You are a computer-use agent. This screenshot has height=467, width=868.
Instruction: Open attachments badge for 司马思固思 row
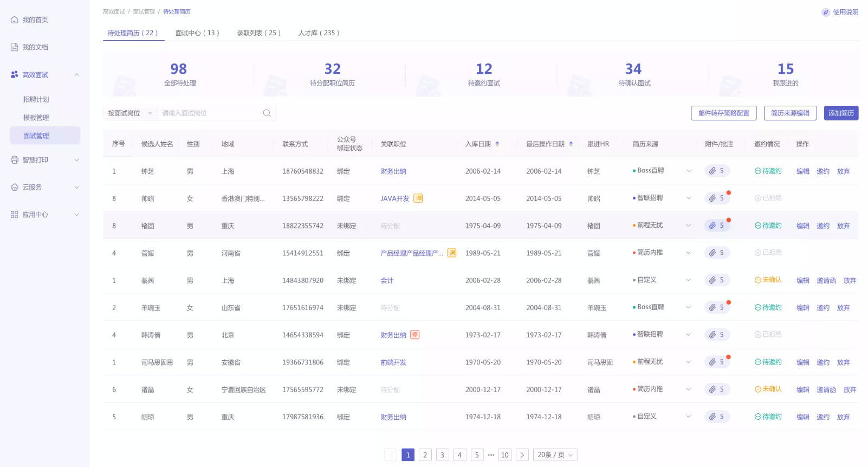[x=717, y=362]
